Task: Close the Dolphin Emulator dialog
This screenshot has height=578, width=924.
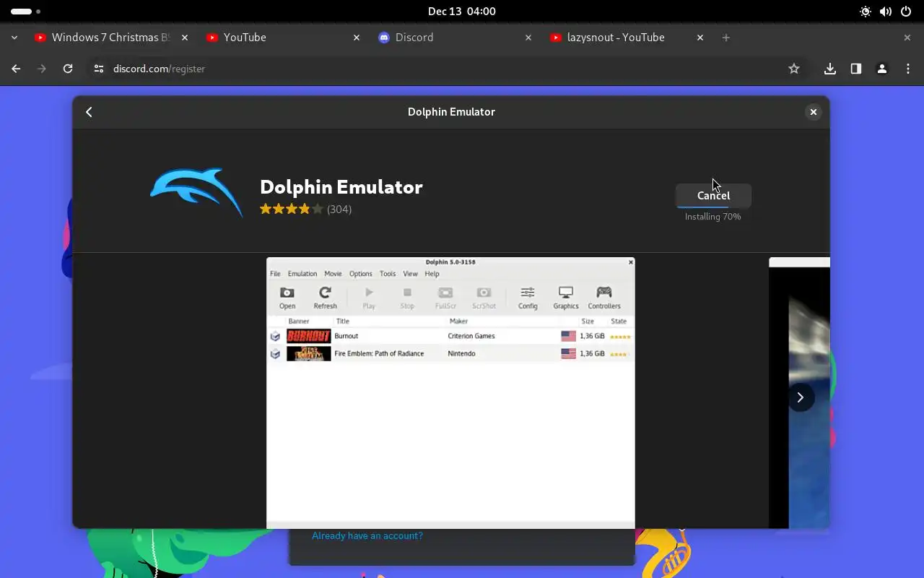Action: pos(813,112)
